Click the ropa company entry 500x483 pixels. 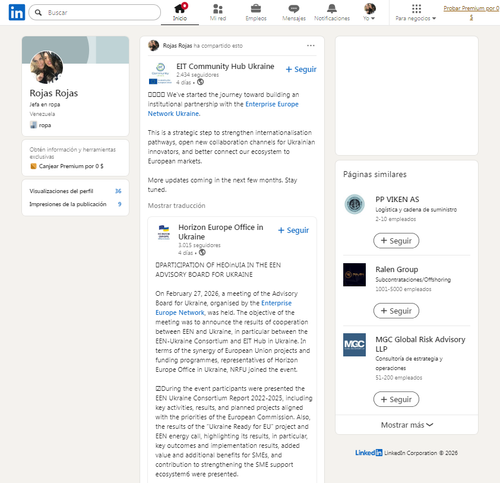tap(41, 125)
